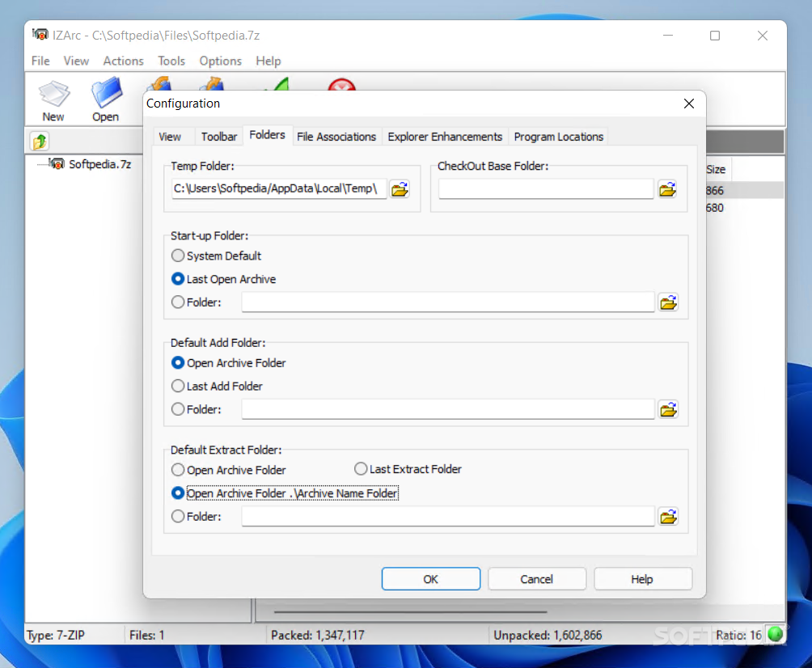Close the Configuration dialog
The image size is (812, 668).
pos(689,104)
